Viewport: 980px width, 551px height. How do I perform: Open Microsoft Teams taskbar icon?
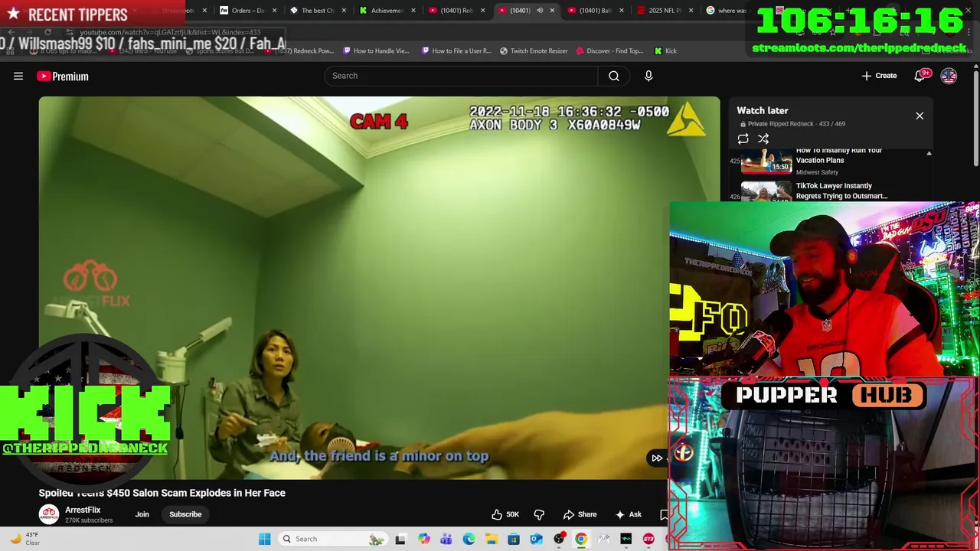coord(446,539)
